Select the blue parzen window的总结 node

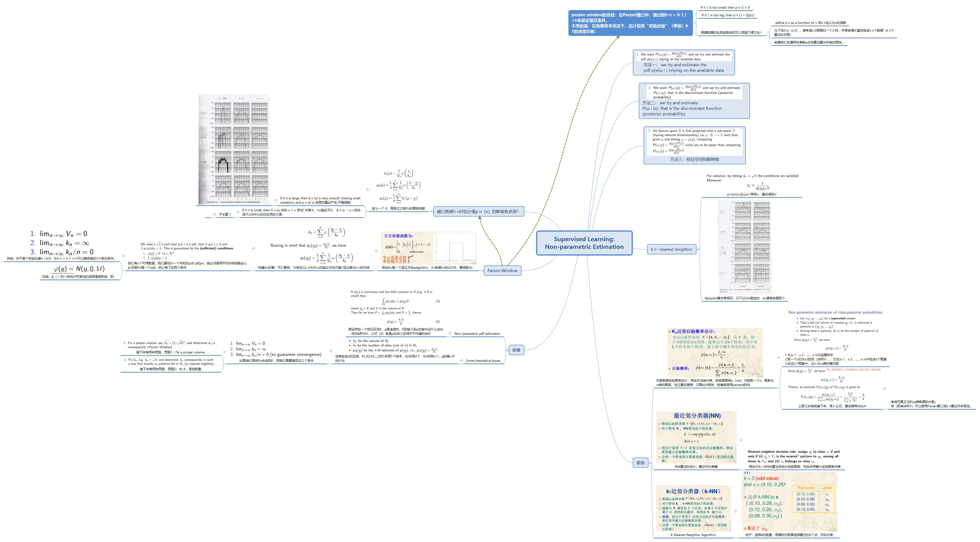pos(630,23)
